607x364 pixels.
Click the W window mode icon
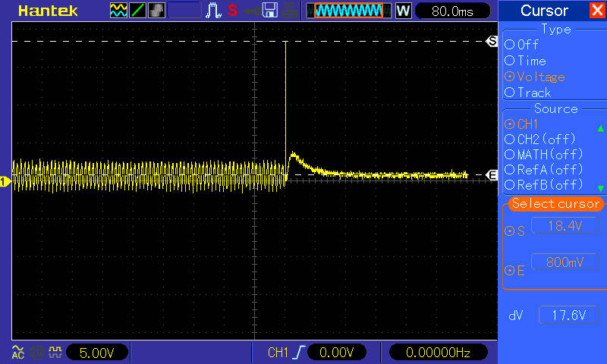[x=403, y=11]
